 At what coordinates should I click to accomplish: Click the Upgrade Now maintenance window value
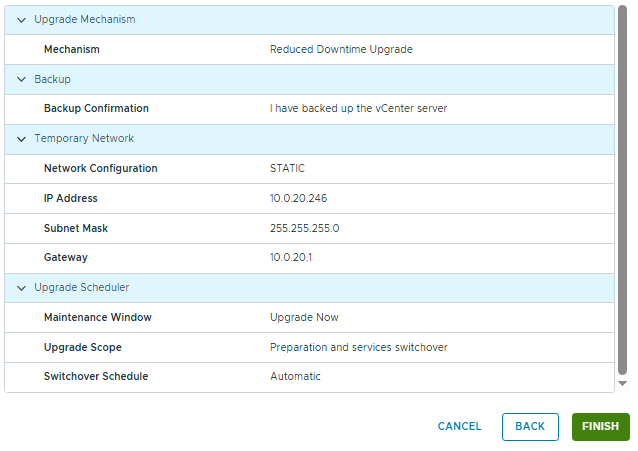point(304,318)
